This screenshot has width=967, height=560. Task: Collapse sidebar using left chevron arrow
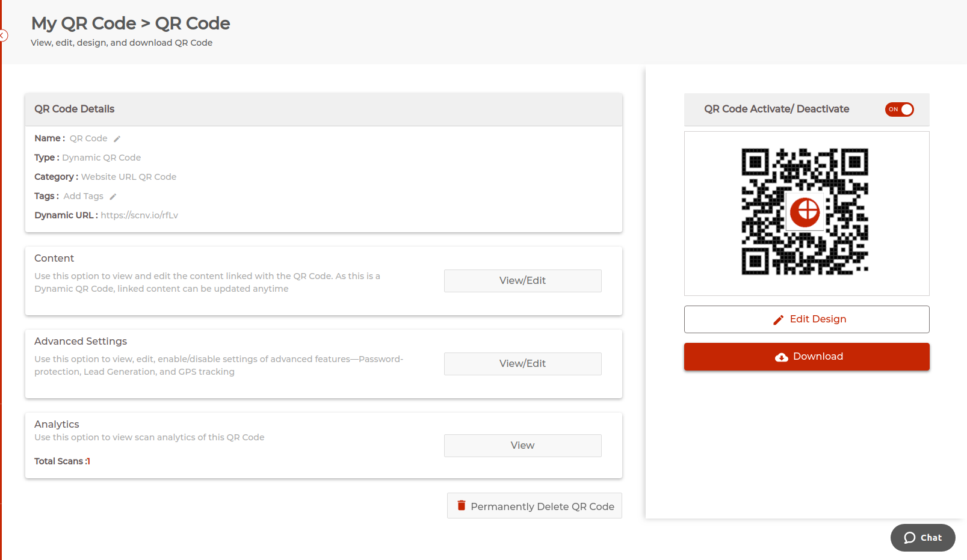pyautogui.click(x=3, y=35)
